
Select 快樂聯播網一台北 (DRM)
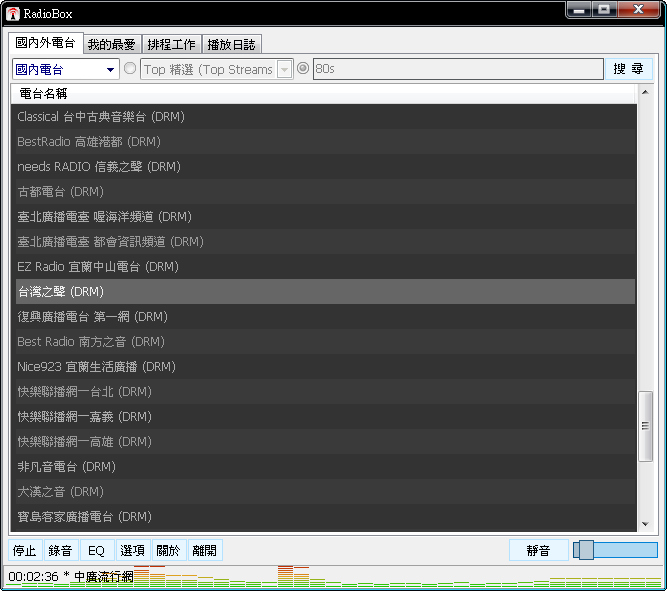coord(325,391)
